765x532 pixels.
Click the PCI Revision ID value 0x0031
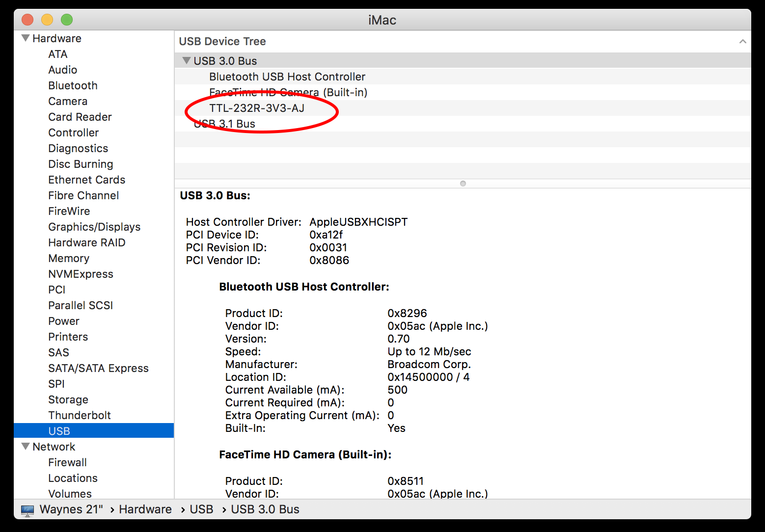pyautogui.click(x=328, y=247)
